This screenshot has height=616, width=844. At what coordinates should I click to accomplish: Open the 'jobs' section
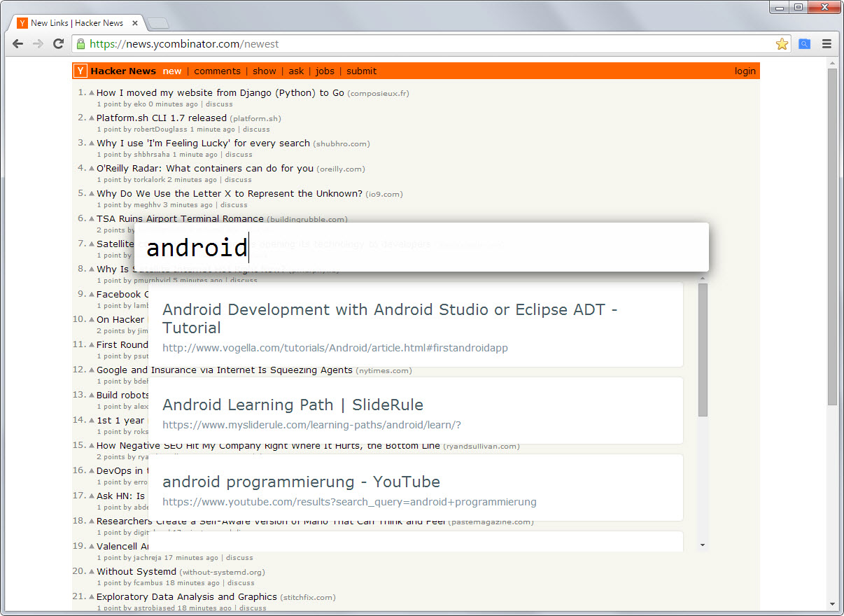tap(325, 71)
